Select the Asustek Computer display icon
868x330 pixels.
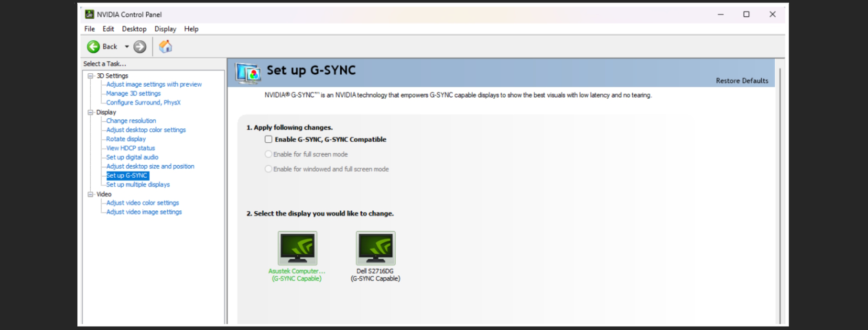297,248
